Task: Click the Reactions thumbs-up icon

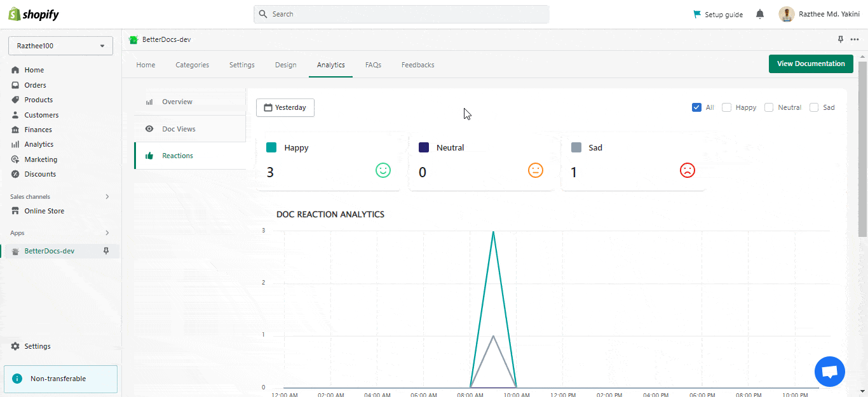Action: [149, 156]
